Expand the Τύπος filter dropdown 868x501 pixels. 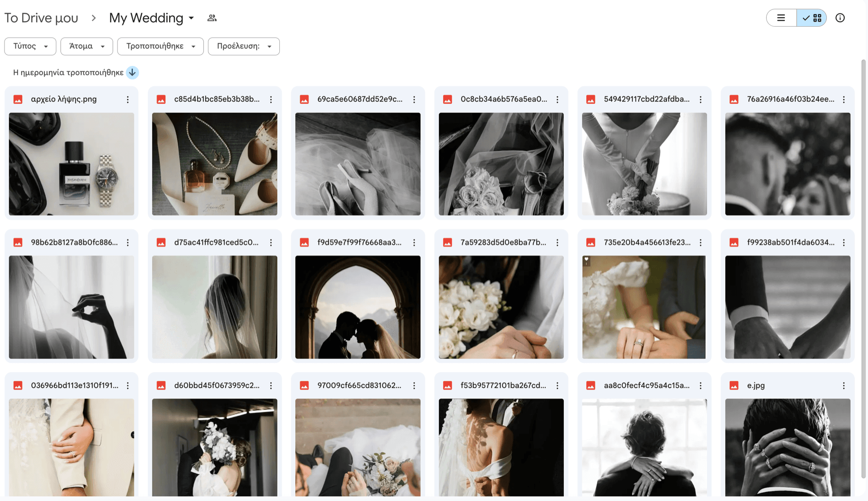(30, 46)
